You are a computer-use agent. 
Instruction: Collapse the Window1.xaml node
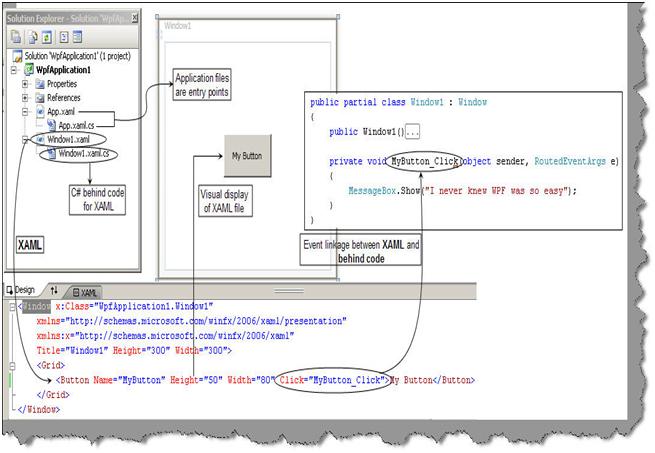(x=25, y=140)
